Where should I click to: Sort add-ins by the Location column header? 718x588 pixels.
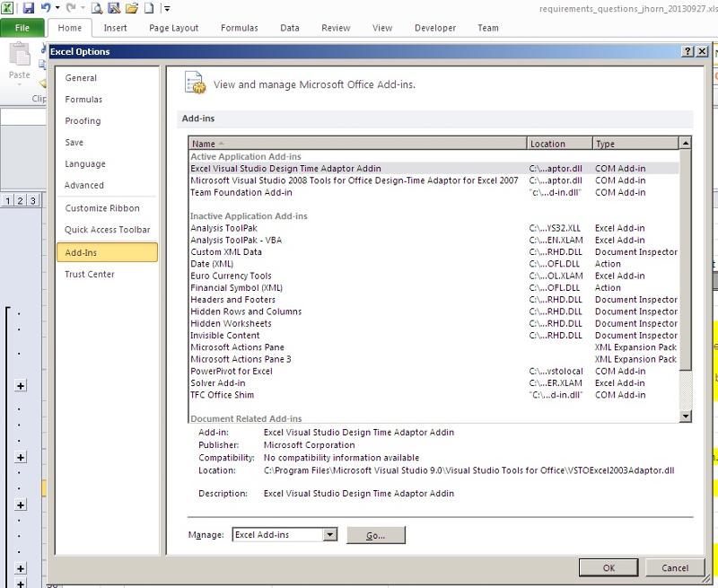559,144
